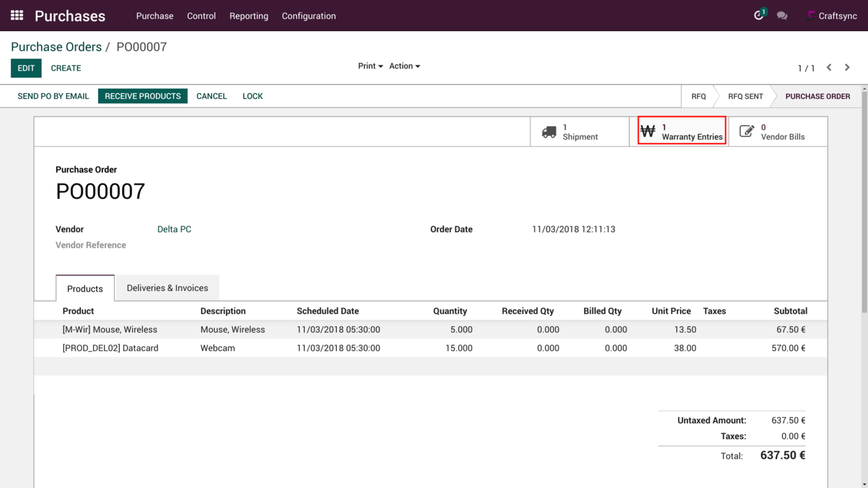Open the apps grid menu icon
Viewport: 868px width, 488px height.
point(17,15)
